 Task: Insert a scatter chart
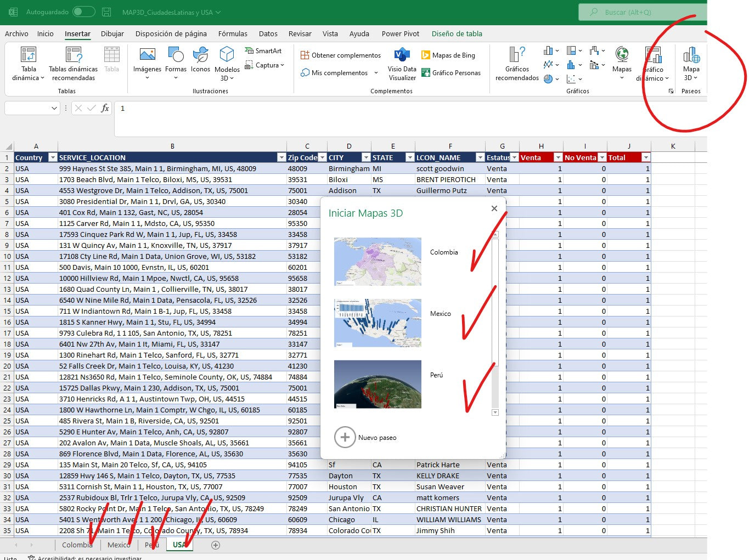(x=574, y=78)
